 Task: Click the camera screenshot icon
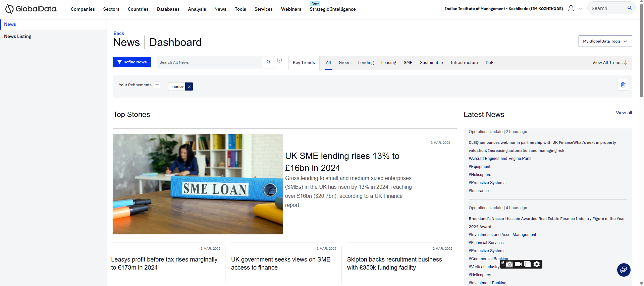click(509, 264)
